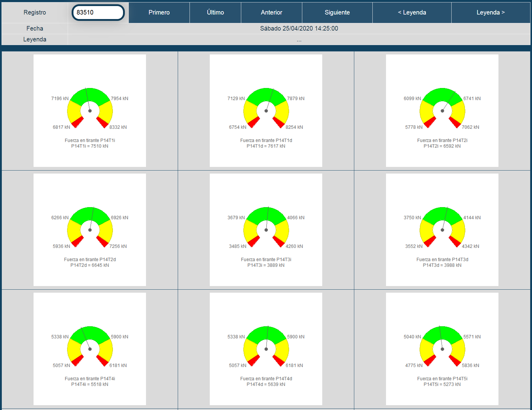Jump to the Último record
This screenshot has height=410, width=532.
pyautogui.click(x=215, y=12)
